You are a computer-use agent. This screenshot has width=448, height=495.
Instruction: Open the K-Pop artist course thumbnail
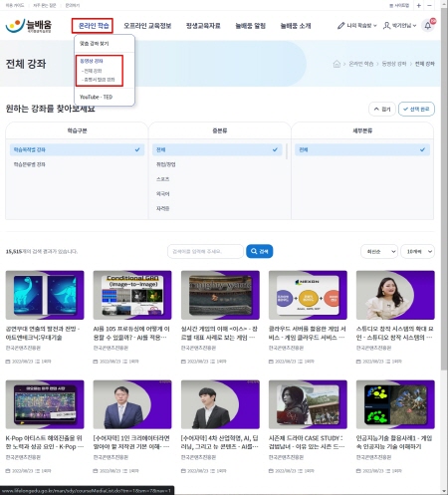[45, 404]
